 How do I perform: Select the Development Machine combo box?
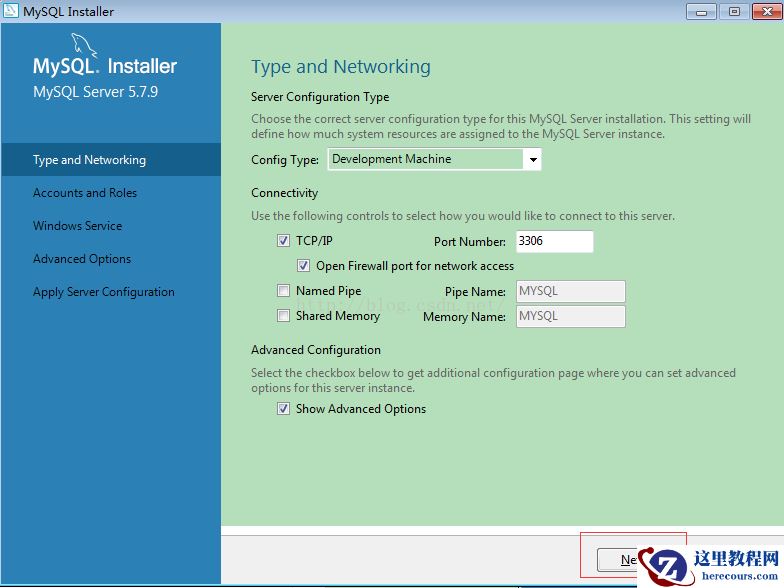(434, 160)
